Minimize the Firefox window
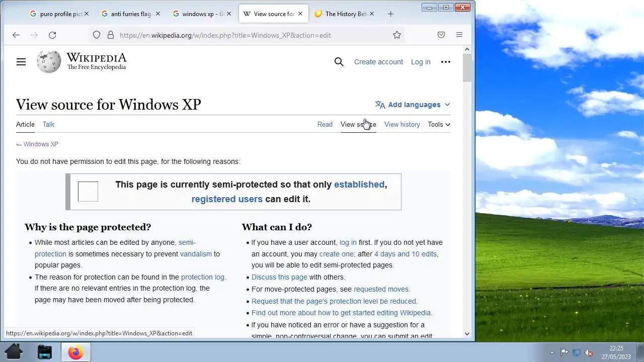The width and height of the screenshot is (644, 362). 429,7
